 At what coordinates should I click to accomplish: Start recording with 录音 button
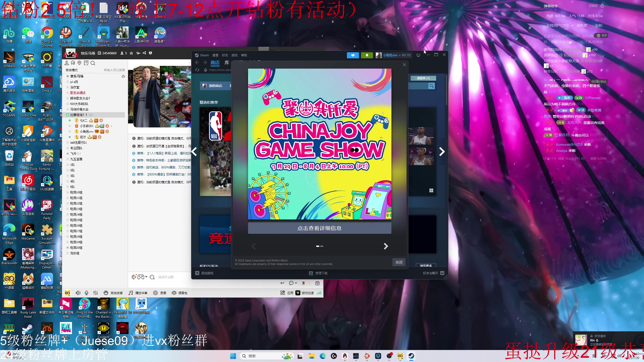pos(160,293)
